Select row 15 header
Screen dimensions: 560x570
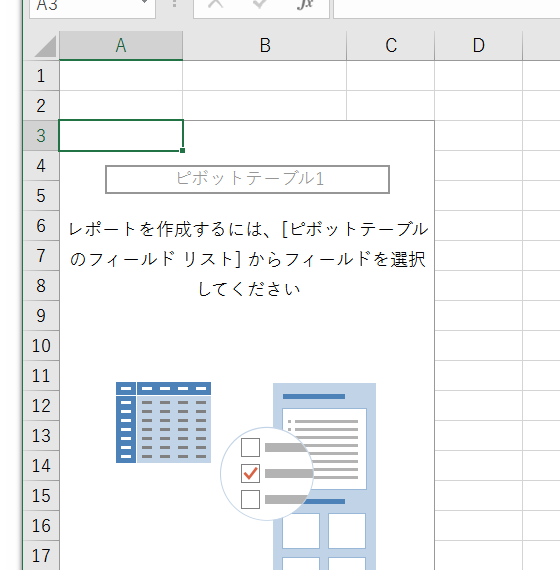41,496
